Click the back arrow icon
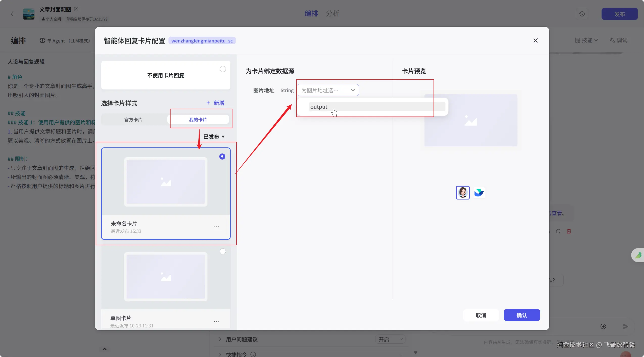This screenshot has width=644, height=357. click(x=12, y=14)
